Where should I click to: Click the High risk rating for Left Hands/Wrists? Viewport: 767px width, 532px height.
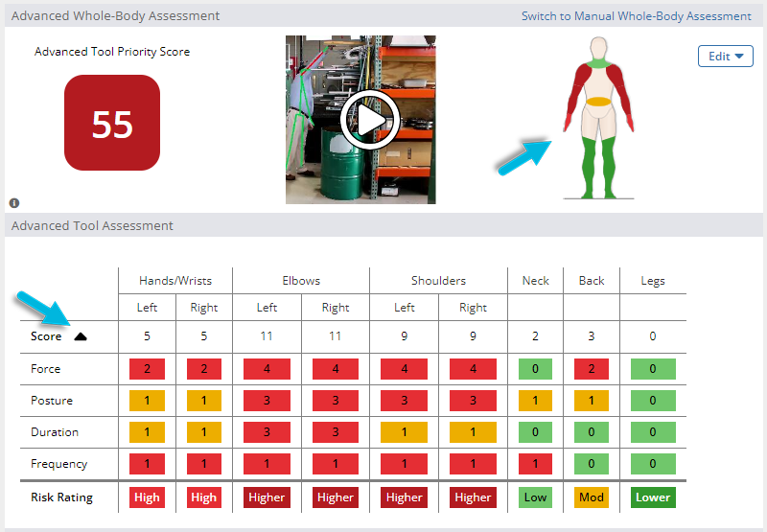[147, 497]
